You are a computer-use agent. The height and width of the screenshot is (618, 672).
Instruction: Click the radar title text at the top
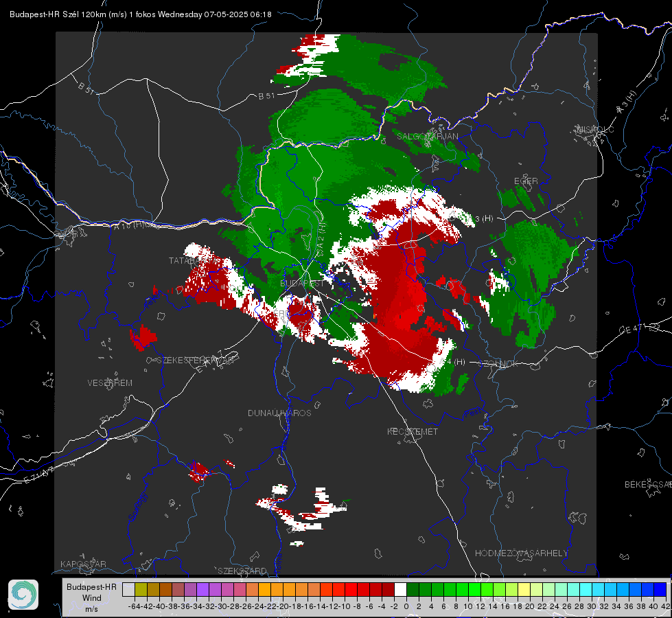pyautogui.click(x=141, y=14)
